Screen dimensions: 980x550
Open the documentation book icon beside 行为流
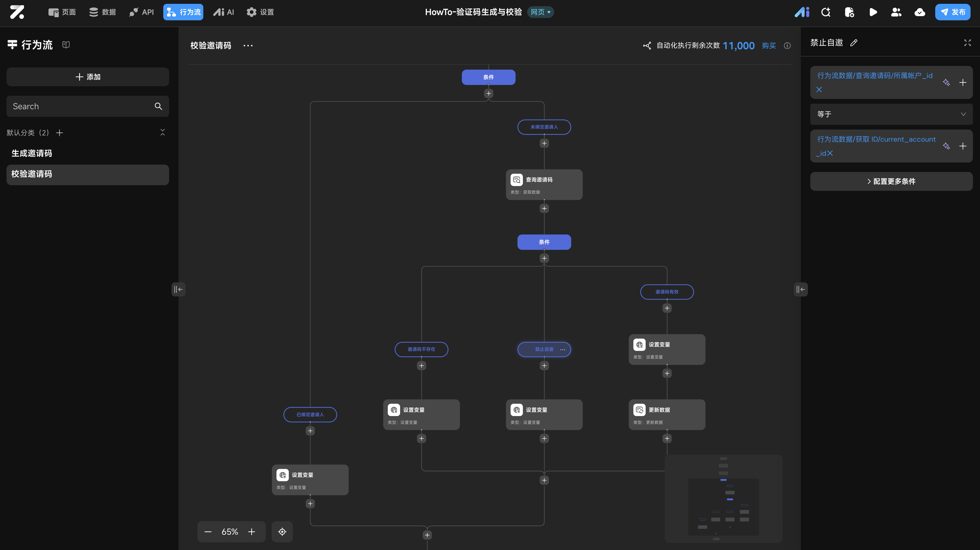pyautogui.click(x=66, y=45)
